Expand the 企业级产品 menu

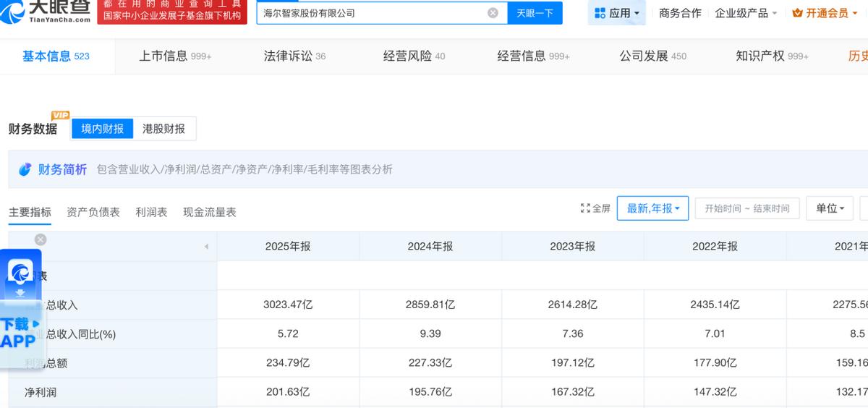(746, 13)
